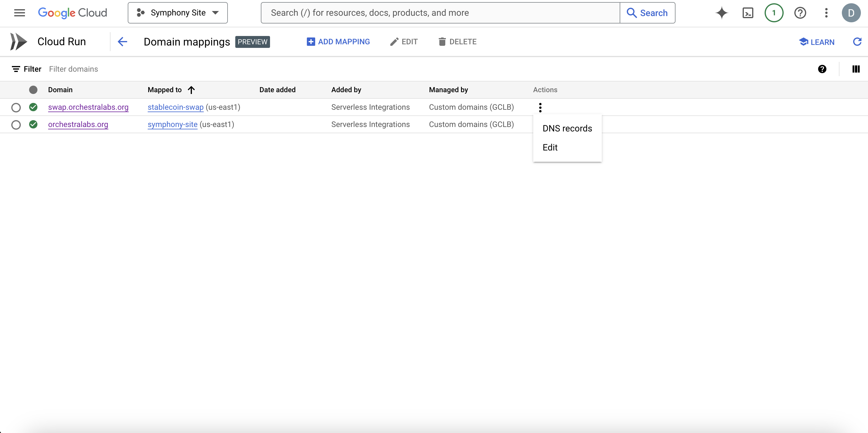Go back using the blue arrow

pyautogui.click(x=122, y=41)
